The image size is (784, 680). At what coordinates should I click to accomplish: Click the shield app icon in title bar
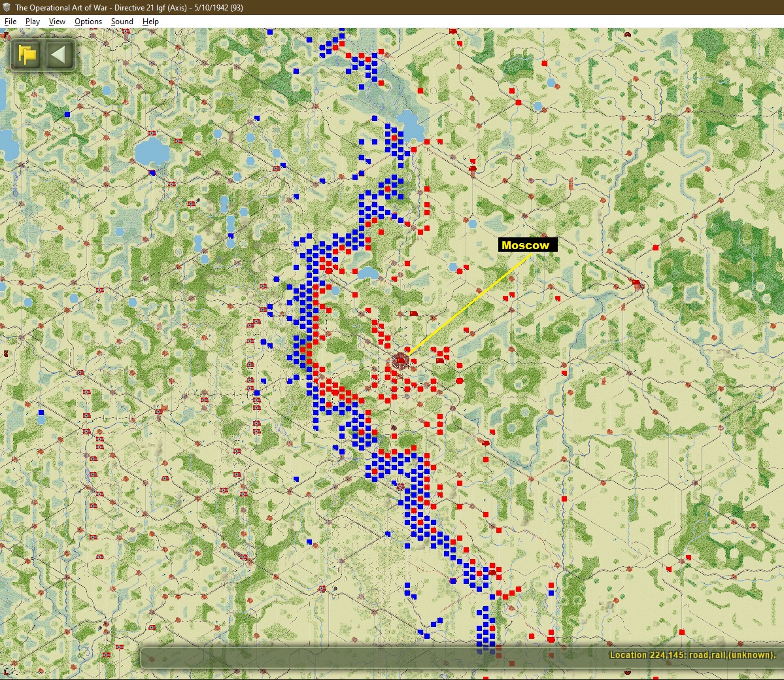pos(7,7)
